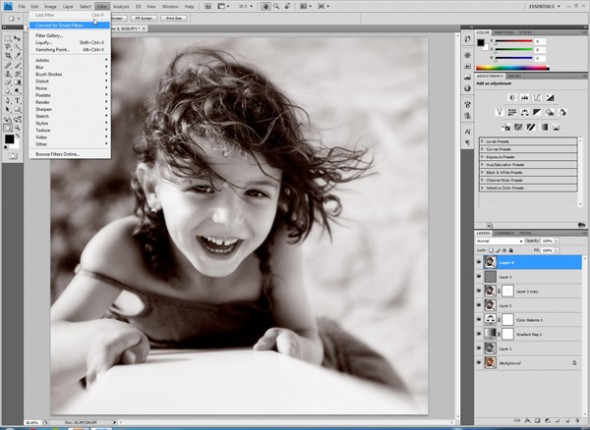Click the Print Size button
Image resolution: width=590 pixels, height=430 pixels.
174,18
